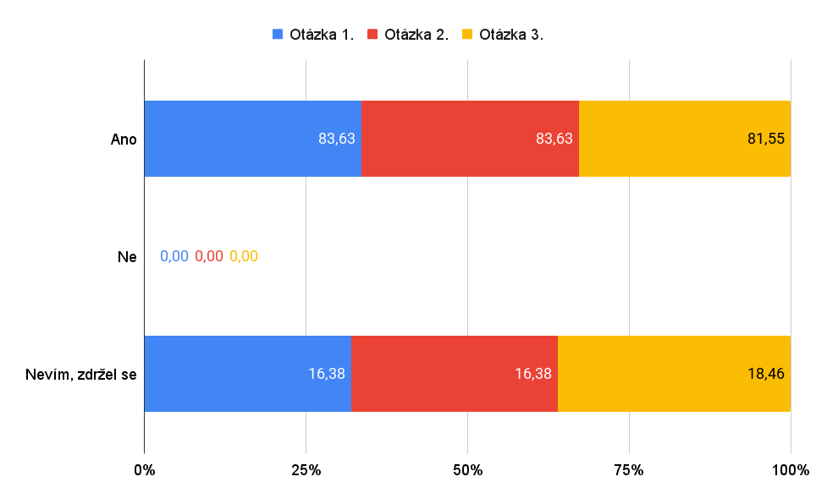The height and width of the screenshot is (504, 816).
Task: Click the yellow Otázka 3. legend swatch
Action: [x=467, y=35]
